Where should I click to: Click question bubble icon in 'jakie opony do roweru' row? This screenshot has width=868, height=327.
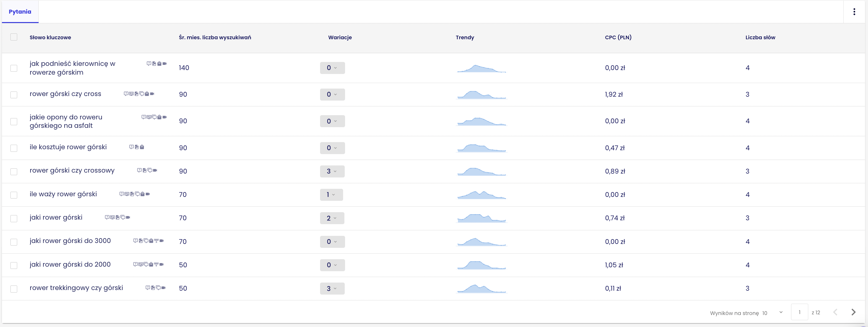[143, 117]
